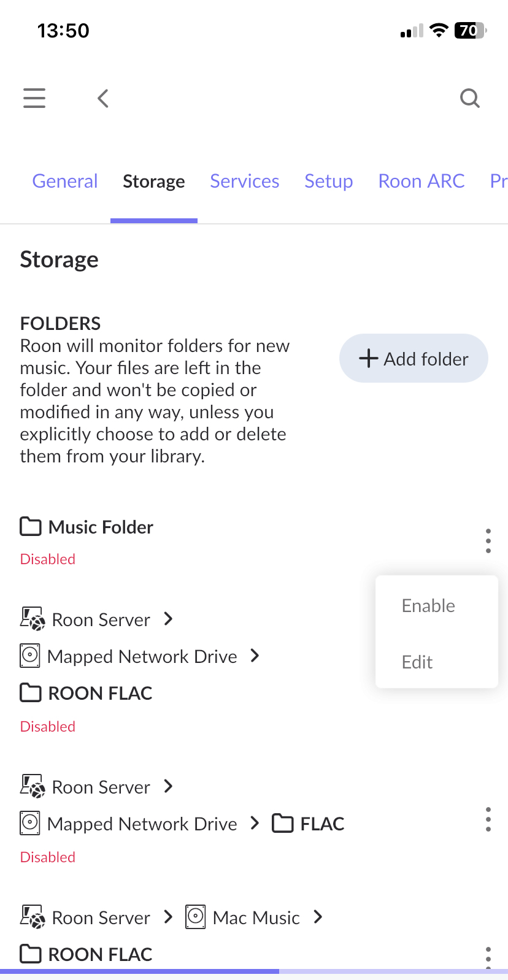Switch to the General tab
The height and width of the screenshot is (980, 508).
[x=65, y=182]
